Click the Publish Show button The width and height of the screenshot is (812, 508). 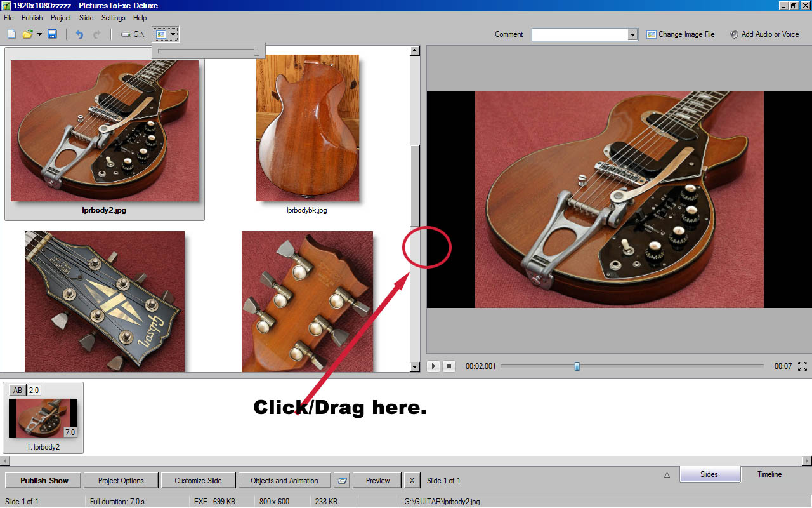(44, 481)
